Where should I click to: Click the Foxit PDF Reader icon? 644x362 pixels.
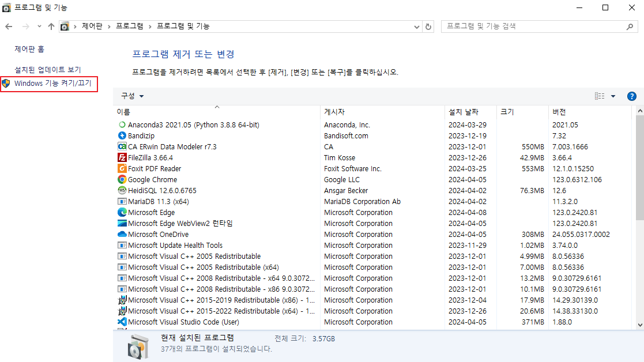pos(122,169)
